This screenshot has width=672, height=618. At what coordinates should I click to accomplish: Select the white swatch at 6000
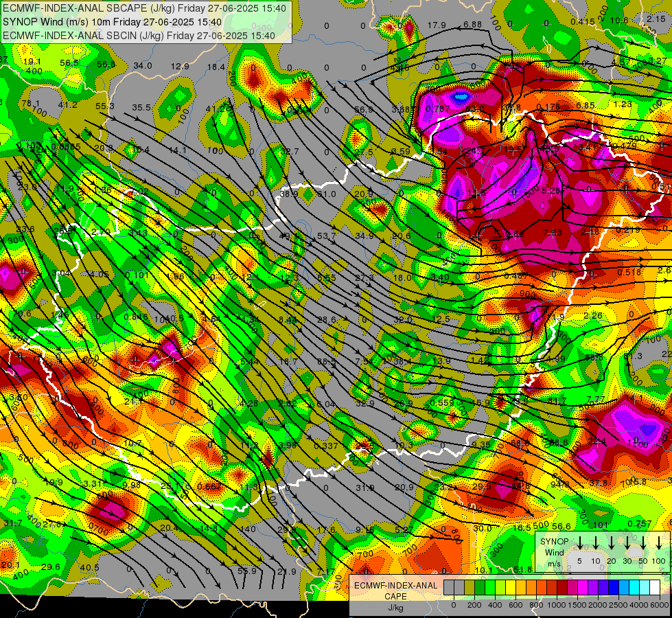point(654,588)
